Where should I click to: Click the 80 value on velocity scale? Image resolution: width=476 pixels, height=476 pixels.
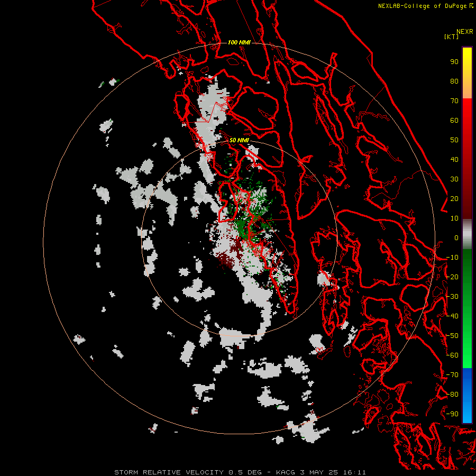(454, 81)
